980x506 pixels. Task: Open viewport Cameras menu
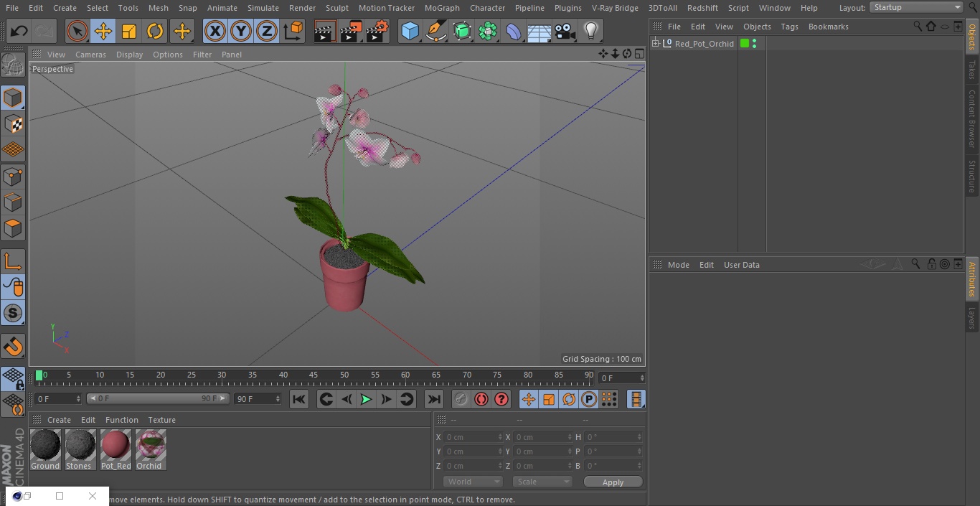click(90, 55)
